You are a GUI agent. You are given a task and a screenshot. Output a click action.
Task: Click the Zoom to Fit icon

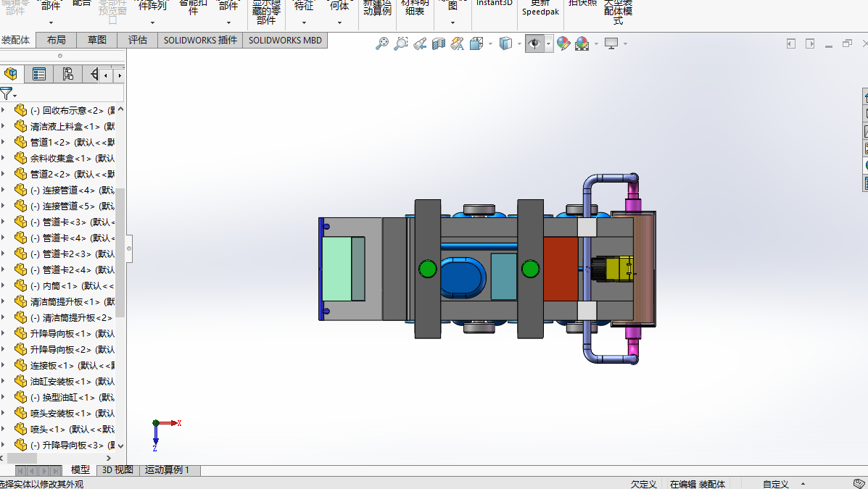(x=382, y=44)
